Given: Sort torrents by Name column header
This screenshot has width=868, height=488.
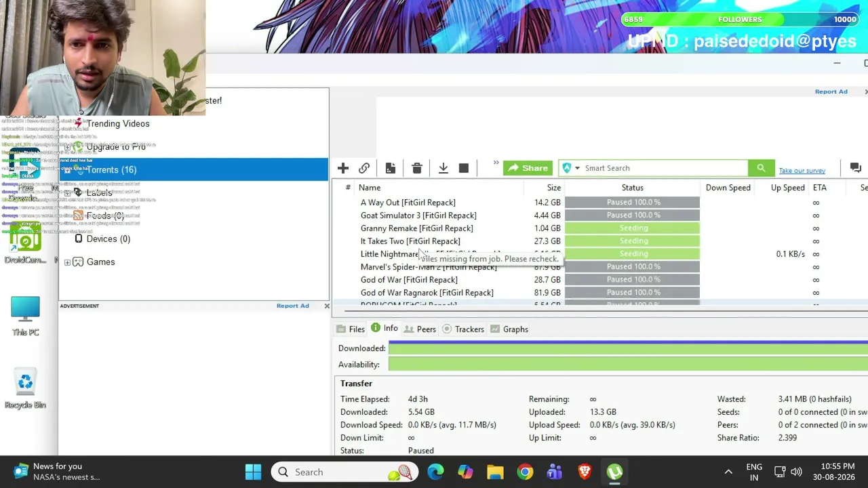Looking at the screenshot, I should click(370, 188).
